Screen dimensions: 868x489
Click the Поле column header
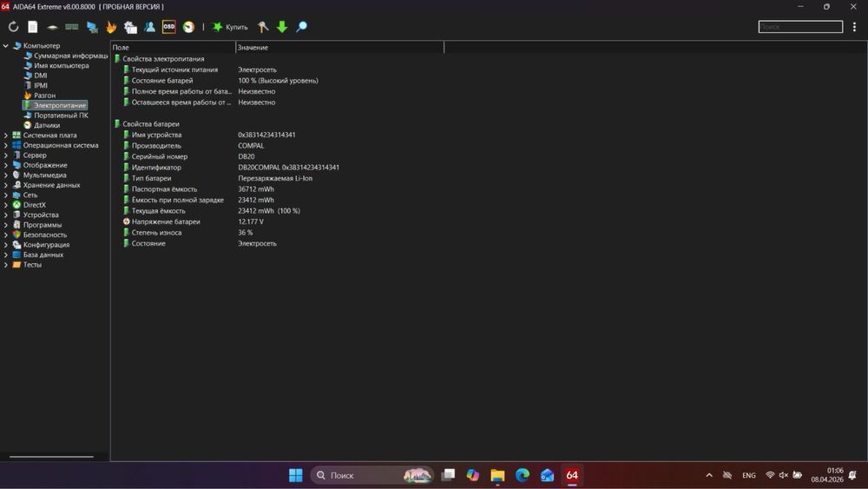[x=174, y=48]
